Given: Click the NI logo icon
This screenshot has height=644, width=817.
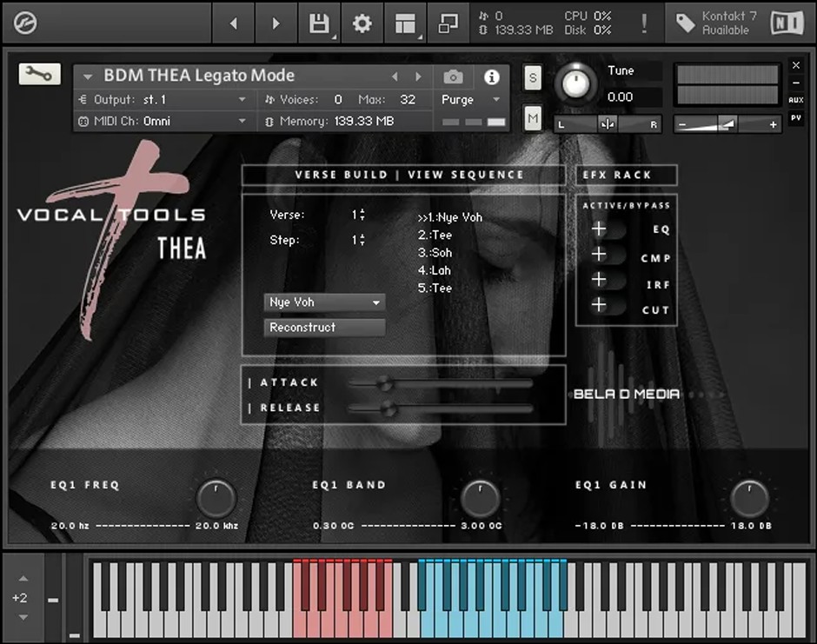Looking at the screenshot, I should [787, 23].
